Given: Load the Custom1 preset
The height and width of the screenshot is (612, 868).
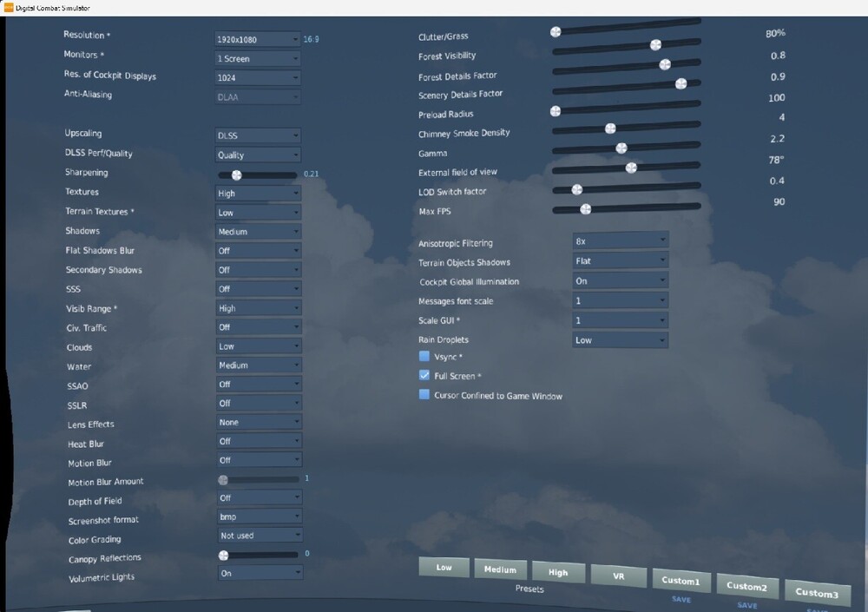Looking at the screenshot, I should coord(681,581).
